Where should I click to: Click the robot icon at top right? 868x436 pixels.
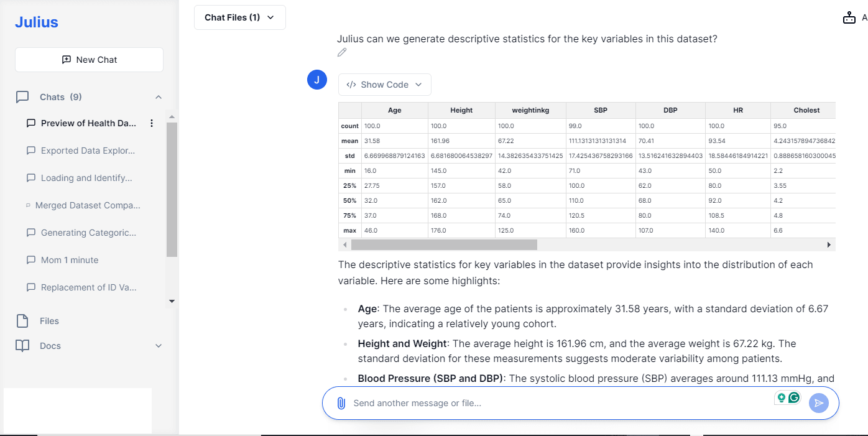(x=849, y=18)
